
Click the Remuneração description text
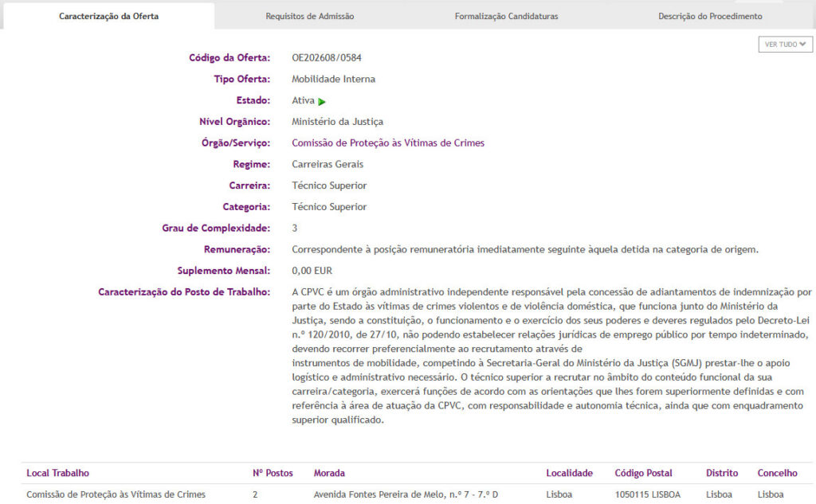[x=524, y=250]
